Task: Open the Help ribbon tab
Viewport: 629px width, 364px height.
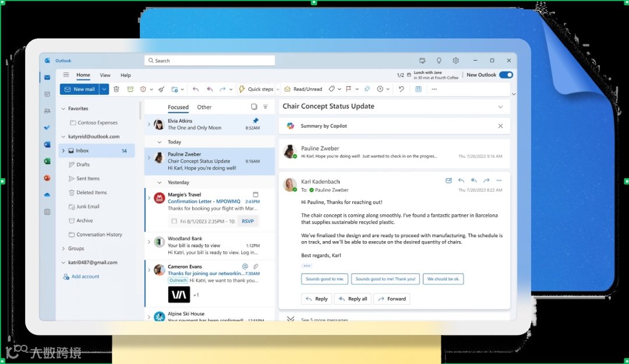Action: pyautogui.click(x=126, y=75)
